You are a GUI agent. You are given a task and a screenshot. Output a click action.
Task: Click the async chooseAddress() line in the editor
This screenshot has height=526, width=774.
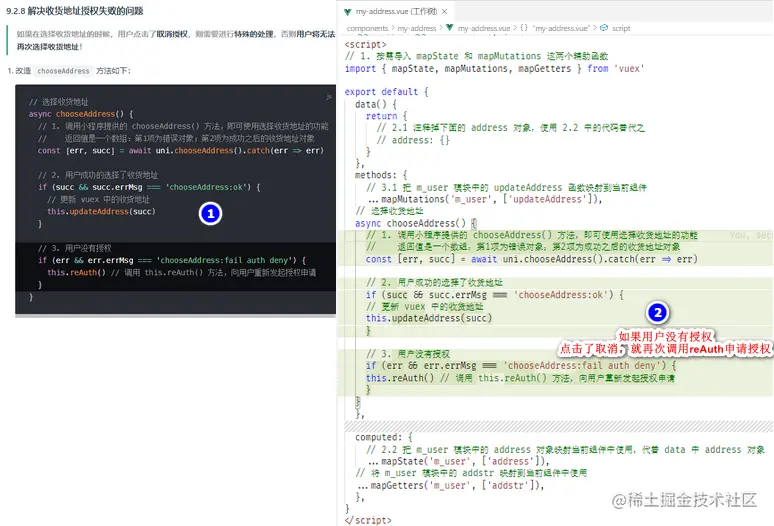point(415,224)
